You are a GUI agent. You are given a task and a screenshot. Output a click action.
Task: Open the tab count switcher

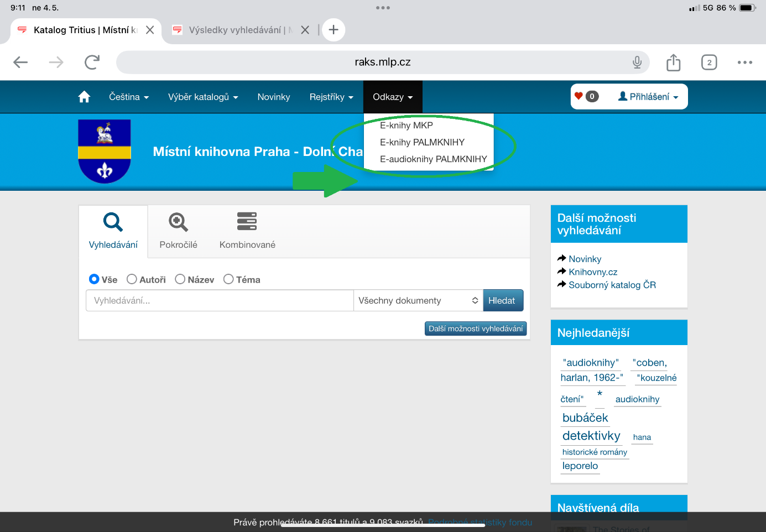(709, 62)
